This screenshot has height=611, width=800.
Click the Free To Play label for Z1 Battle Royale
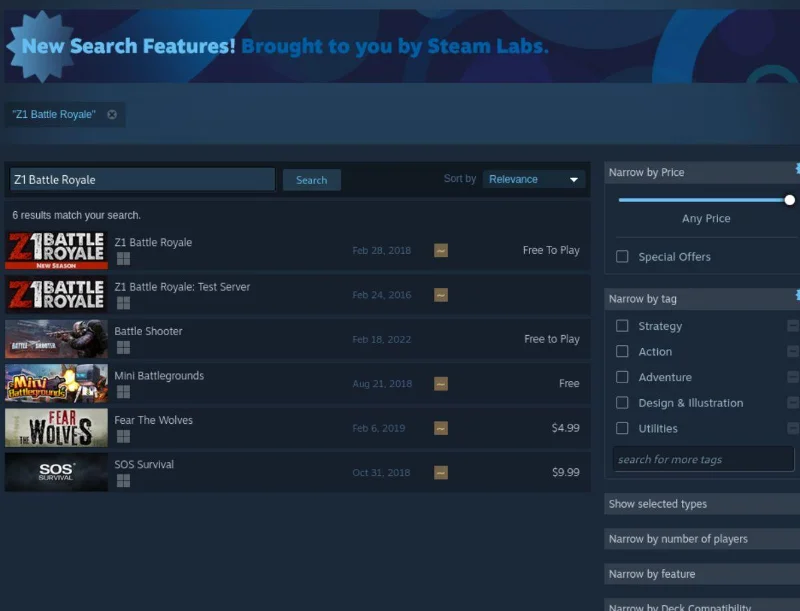[x=551, y=250]
